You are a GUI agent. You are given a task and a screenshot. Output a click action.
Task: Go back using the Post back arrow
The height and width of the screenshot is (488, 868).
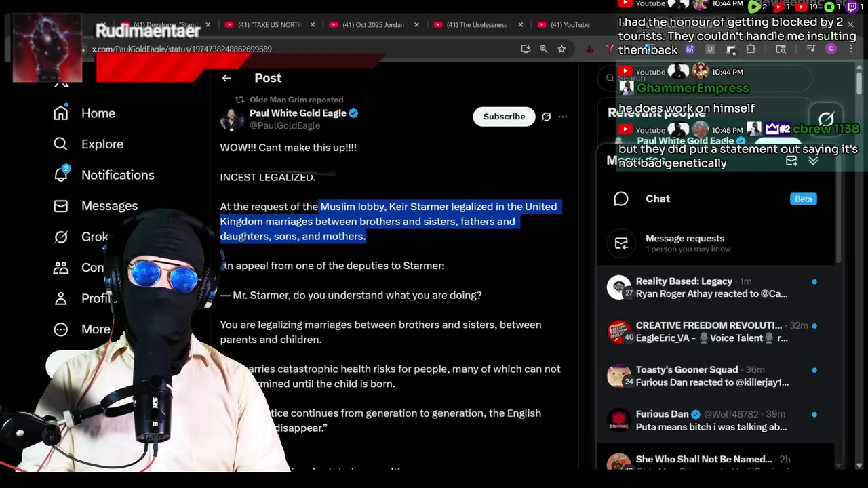point(226,78)
